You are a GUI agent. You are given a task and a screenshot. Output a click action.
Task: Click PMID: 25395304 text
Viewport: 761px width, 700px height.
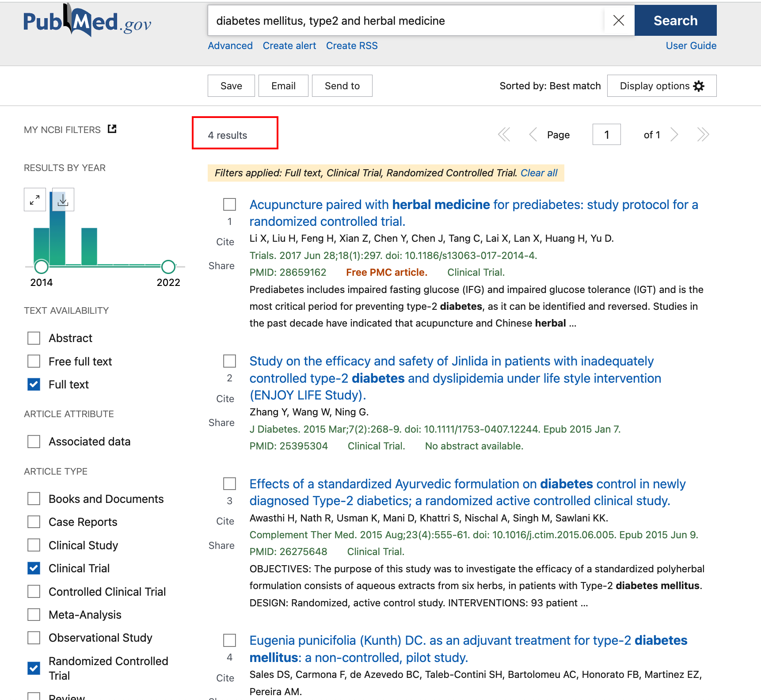click(x=289, y=446)
